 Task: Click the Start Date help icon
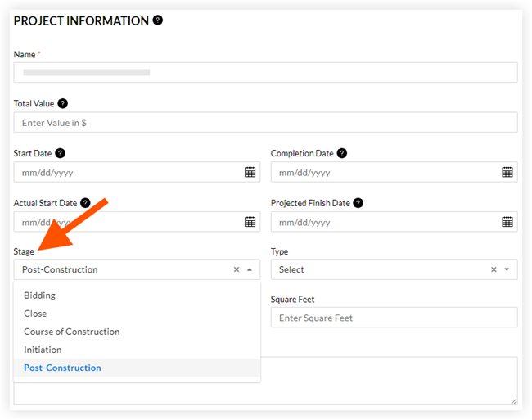[60, 153]
